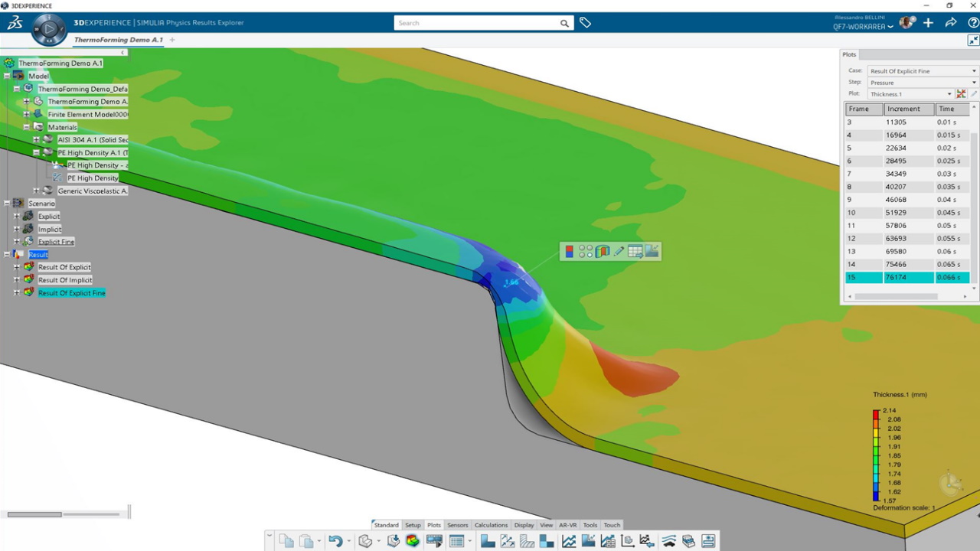This screenshot has width=980, height=551.
Task: Click the compass play button
Action: tap(49, 30)
